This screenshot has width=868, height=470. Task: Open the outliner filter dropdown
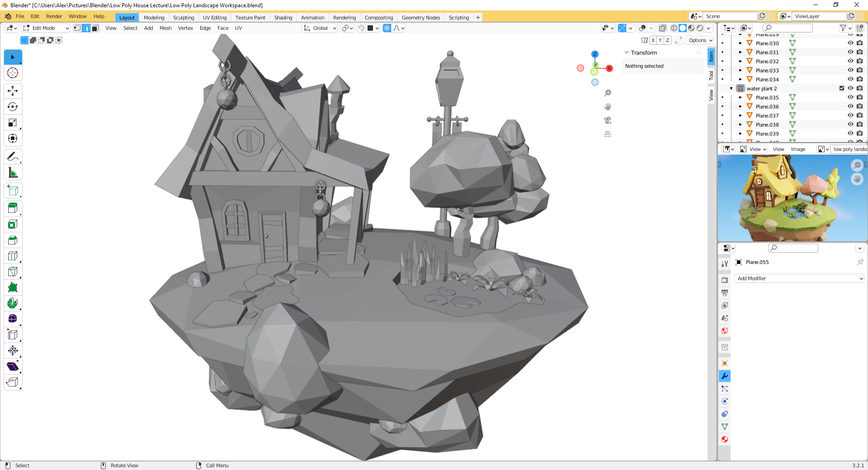pyautogui.click(x=845, y=28)
